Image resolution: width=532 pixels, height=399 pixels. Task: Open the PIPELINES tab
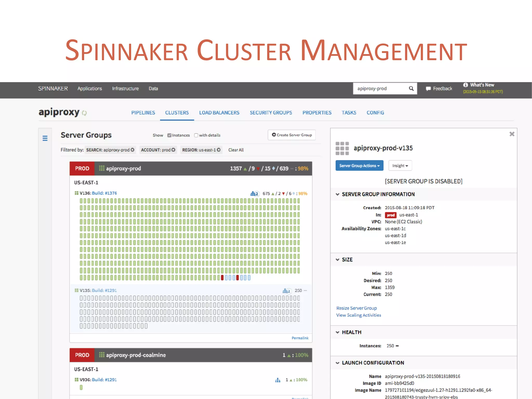tap(143, 113)
